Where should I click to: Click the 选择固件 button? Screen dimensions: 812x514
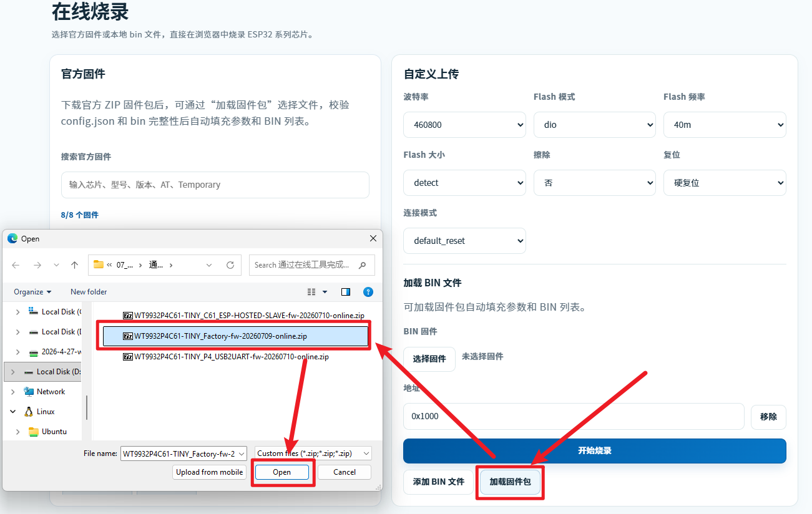(429, 359)
